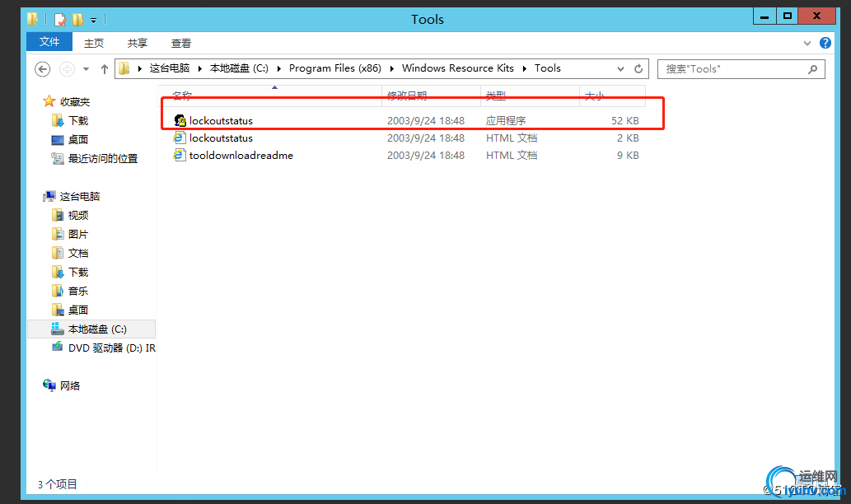Open the 视频 folder in the sidebar
The image size is (851, 504).
coord(78,216)
